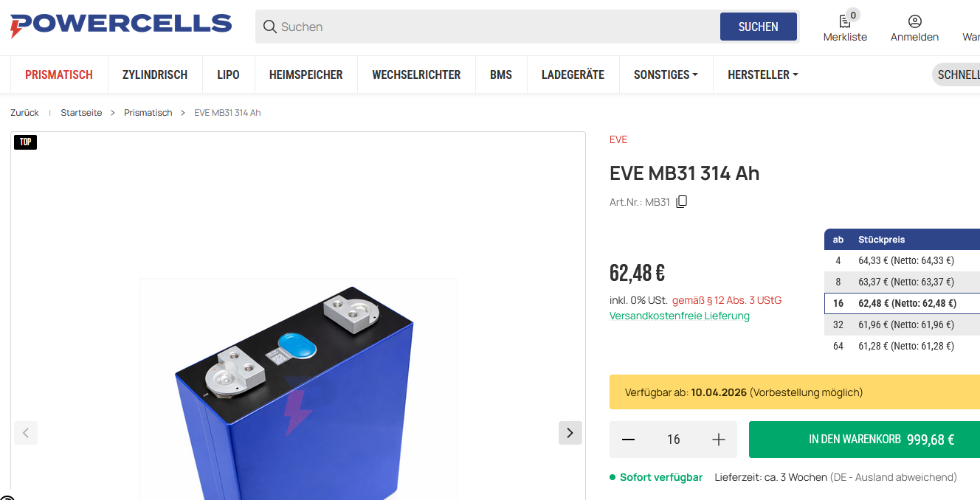The width and height of the screenshot is (980, 500).
Task: Expand the Hersteller dropdown menu
Action: click(762, 74)
